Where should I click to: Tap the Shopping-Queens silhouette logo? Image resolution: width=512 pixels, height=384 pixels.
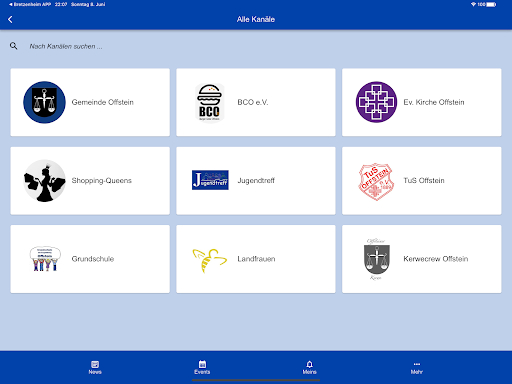tap(45, 181)
